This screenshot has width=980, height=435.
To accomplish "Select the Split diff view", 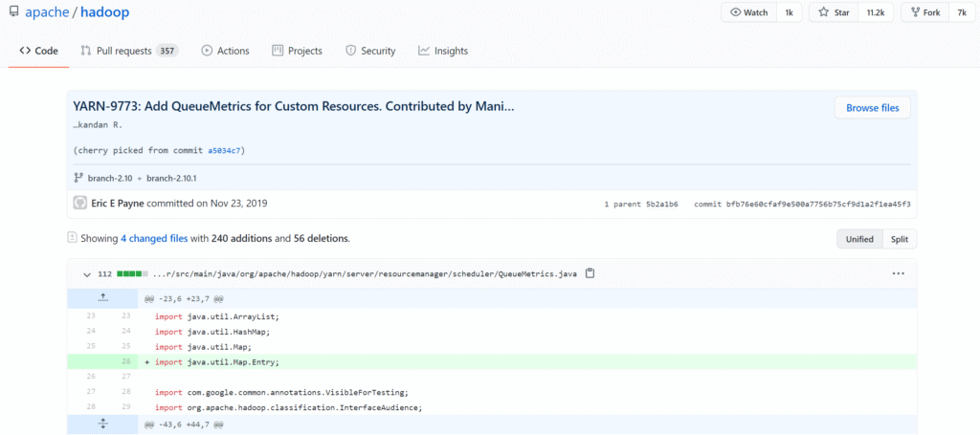I will (900, 239).
